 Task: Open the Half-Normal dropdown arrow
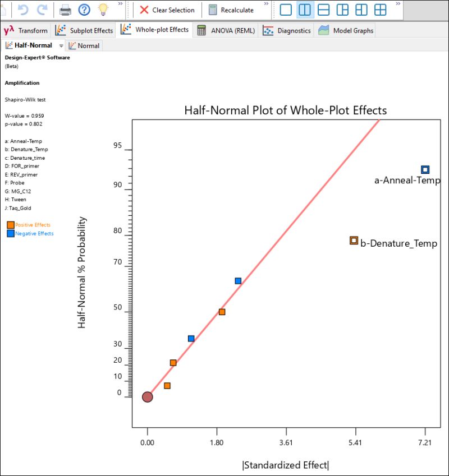61,45
